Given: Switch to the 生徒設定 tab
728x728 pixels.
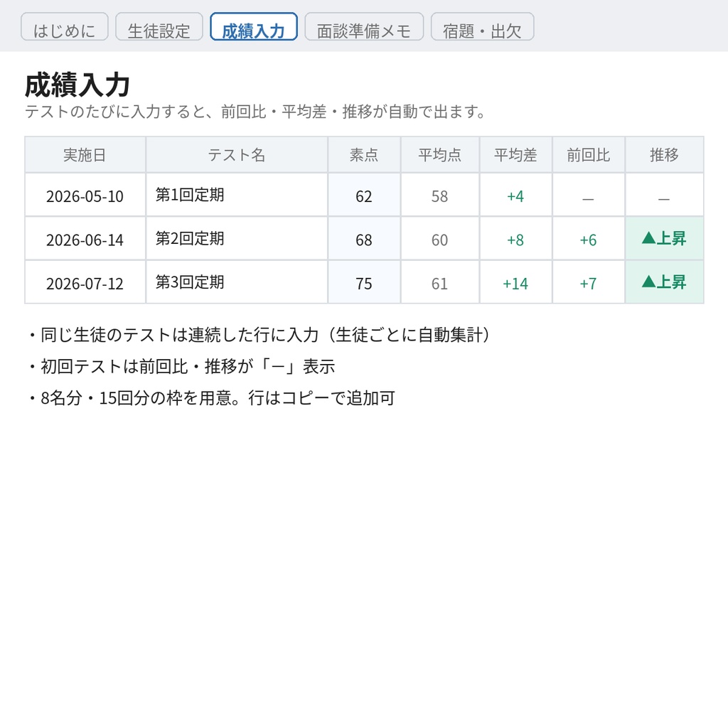Looking at the screenshot, I should pyautogui.click(x=159, y=27).
